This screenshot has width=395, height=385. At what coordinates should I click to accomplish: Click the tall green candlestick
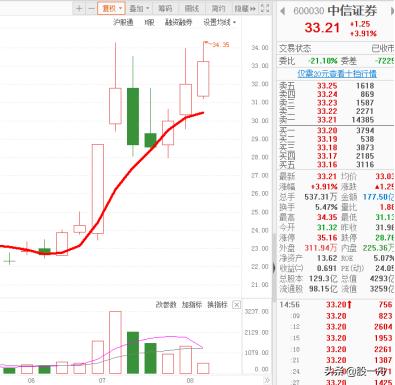(133, 116)
